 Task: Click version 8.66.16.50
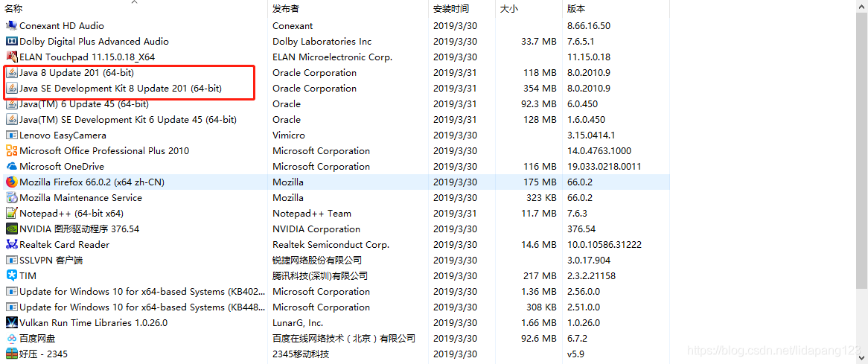click(588, 25)
